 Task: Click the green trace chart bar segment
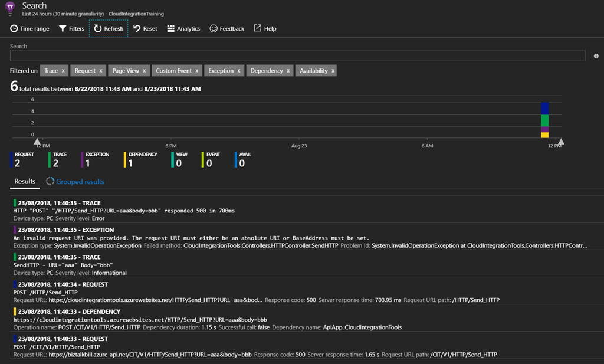544,120
